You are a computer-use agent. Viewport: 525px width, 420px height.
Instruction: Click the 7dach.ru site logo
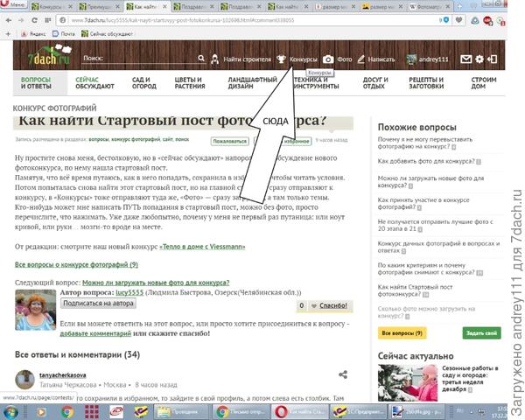click(x=44, y=58)
